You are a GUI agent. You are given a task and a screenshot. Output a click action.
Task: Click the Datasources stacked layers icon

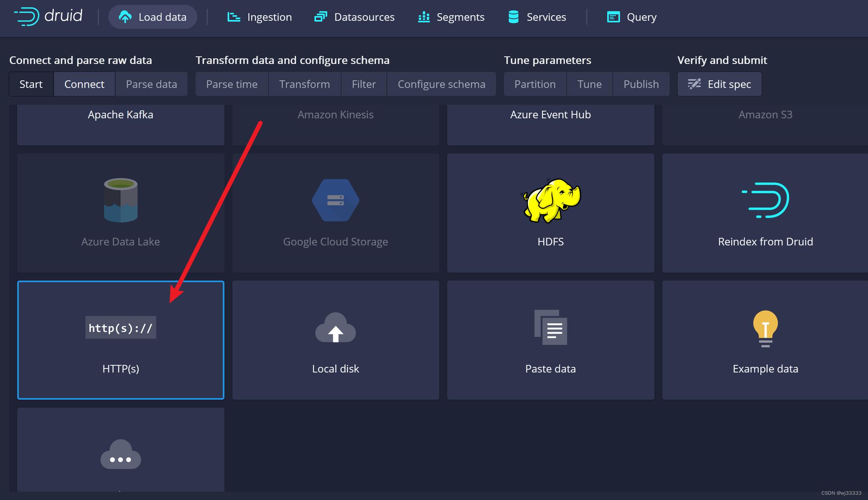[320, 17]
